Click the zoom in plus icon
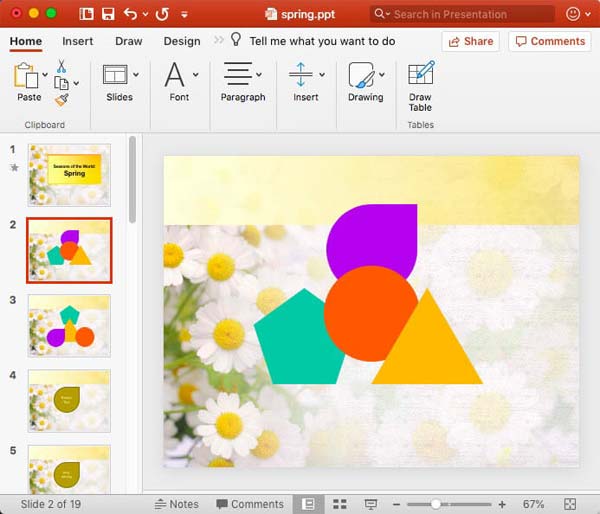Viewport: 600px width, 514px height. [502, 504]
